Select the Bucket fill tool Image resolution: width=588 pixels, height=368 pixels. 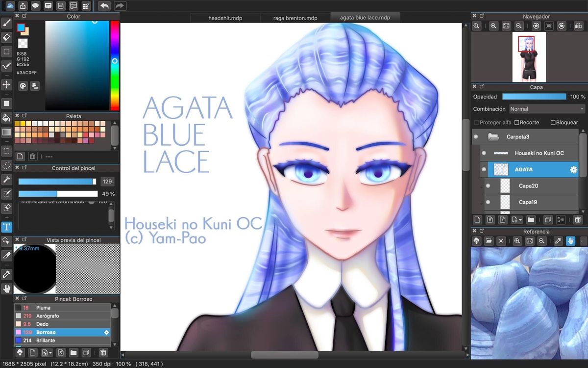6,118
